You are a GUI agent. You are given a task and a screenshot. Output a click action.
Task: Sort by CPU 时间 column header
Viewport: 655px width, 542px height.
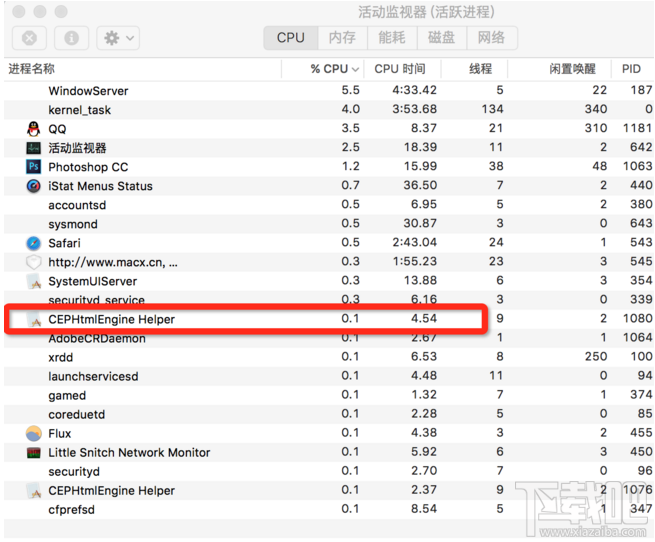click(402, 69)
